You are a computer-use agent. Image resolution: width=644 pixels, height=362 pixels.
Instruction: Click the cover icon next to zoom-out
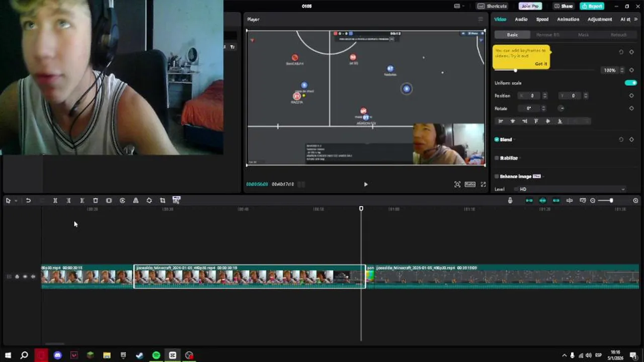[x=583, y=201]
